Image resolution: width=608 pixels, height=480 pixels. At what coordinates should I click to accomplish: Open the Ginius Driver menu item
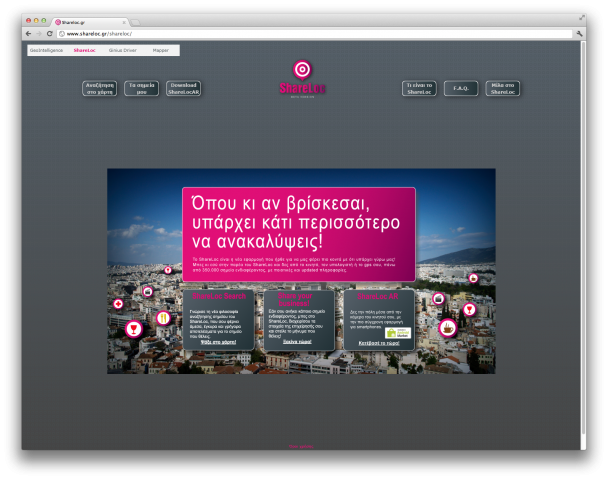click(123, 50)
